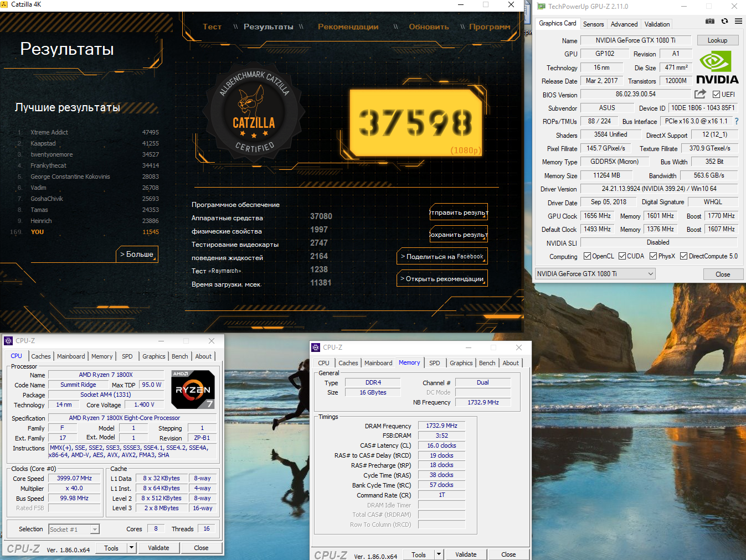Expand Tools dropdown arrow in CPU-Z Memory window
Viewport: 746px width, 560px height.
(x=439, y=554)
